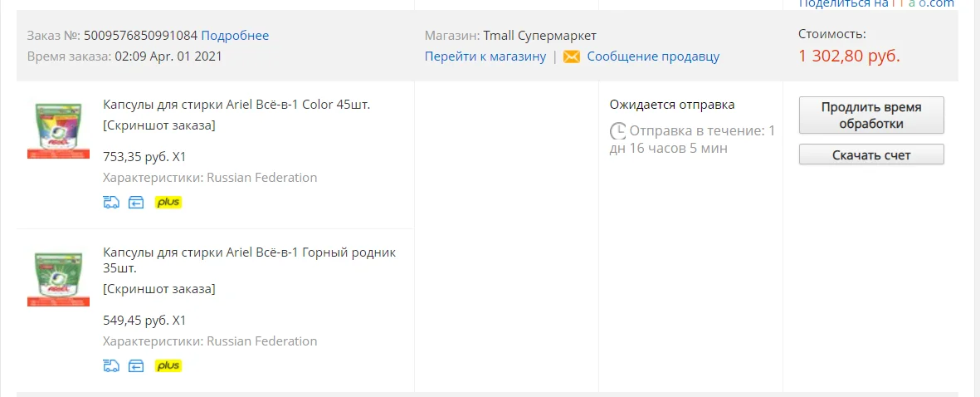Screen dimensions: 980x397
Task: Open order details via Подробнее link
Action: [235, 35]
